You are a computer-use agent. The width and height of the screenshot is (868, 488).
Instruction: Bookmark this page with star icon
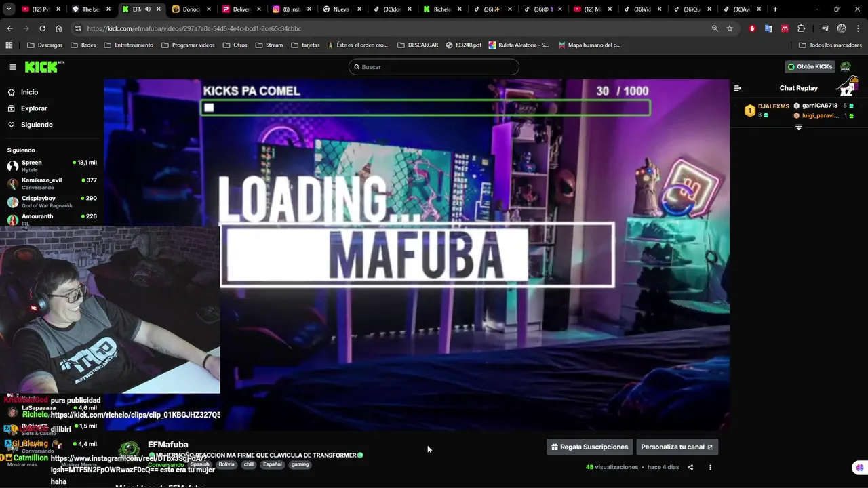pos(730,28)
